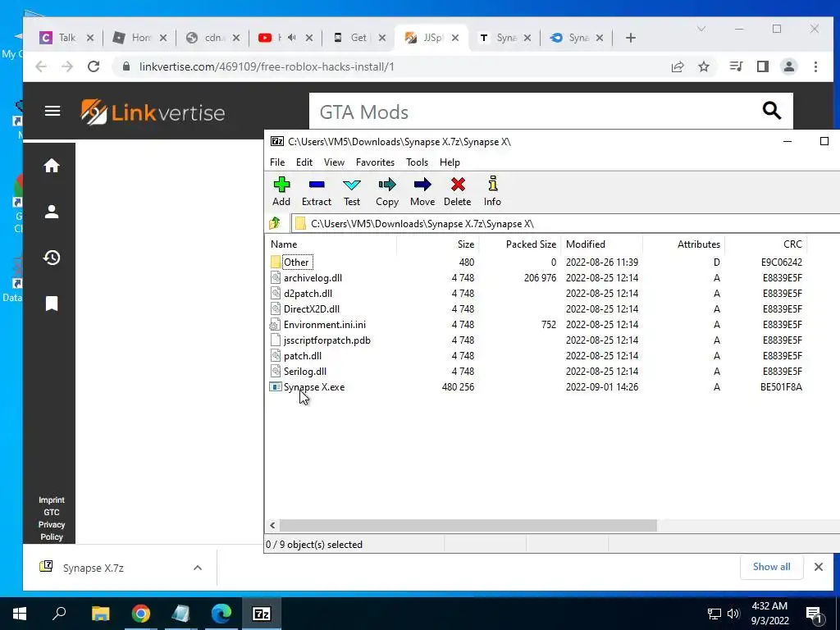Click the Extract toolbar icon in 7-Zip

click(x=317, y=191)
